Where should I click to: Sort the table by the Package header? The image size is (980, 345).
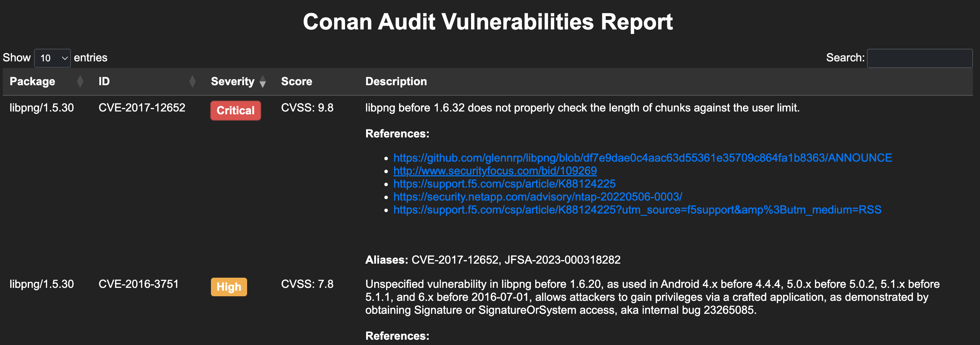[32, 81]
